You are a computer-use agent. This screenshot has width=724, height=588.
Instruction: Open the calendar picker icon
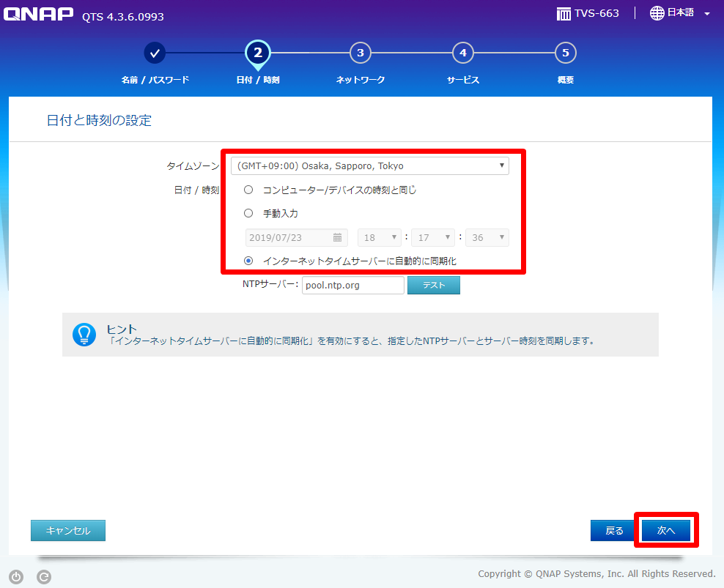338,237
